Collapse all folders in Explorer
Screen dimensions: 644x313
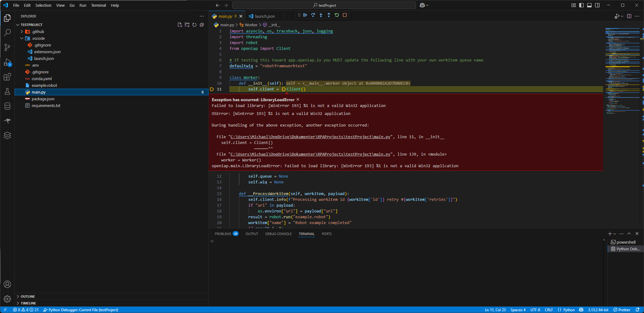202,25
